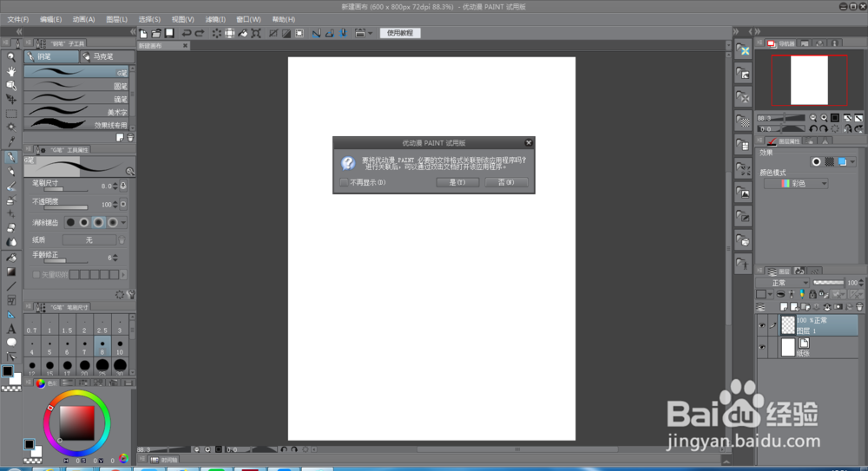Open the 编辑(E) menu
Image resolution: width=868 pixels, height=471 pixels.
coord(50,19)
